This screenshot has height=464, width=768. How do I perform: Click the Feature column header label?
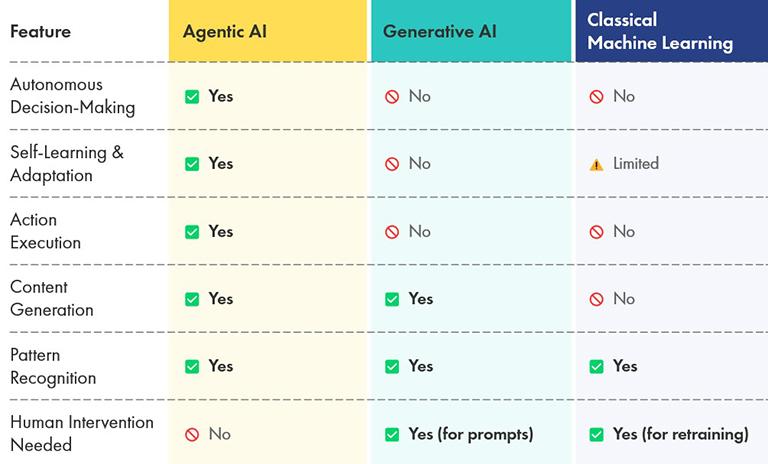[x=41, y=32]
